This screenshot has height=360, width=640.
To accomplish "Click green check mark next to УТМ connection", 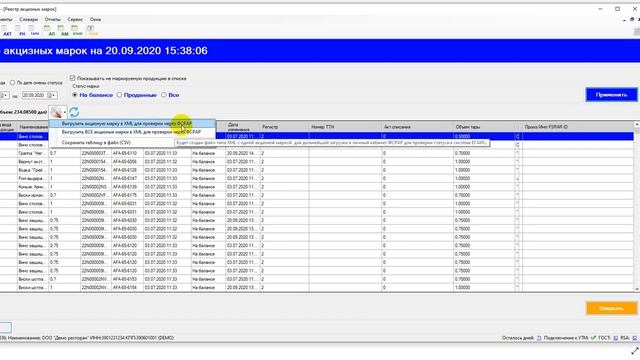I will (x=593, y=338).
